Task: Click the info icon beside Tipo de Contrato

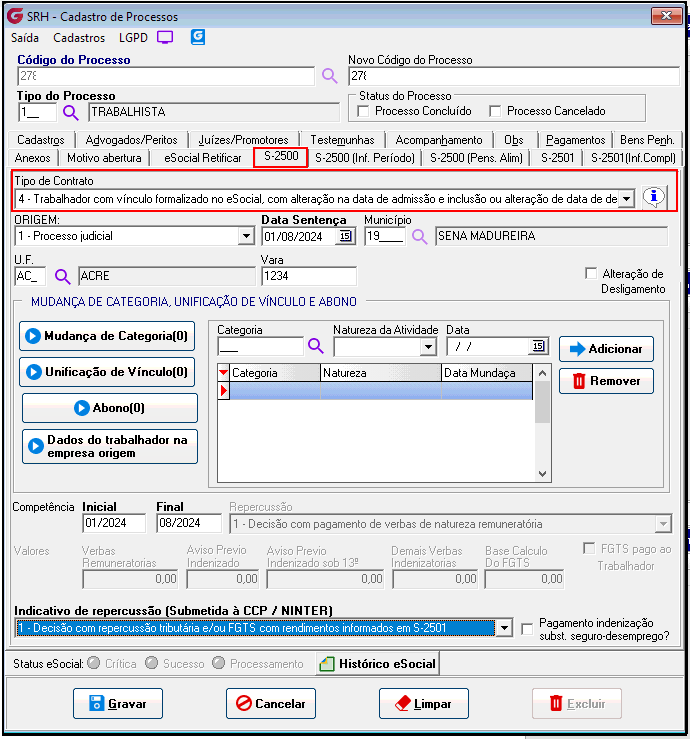Action: tap(654, 197)
